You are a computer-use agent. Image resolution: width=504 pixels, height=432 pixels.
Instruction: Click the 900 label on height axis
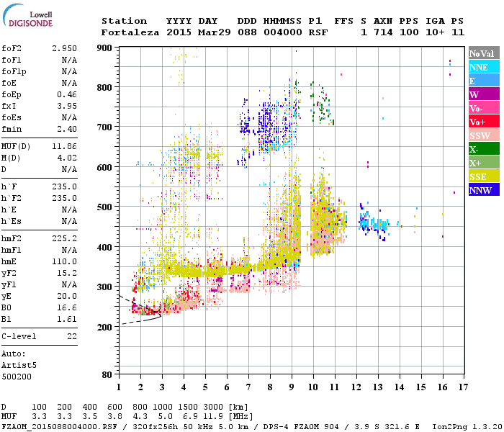click(x=106, y=48)
